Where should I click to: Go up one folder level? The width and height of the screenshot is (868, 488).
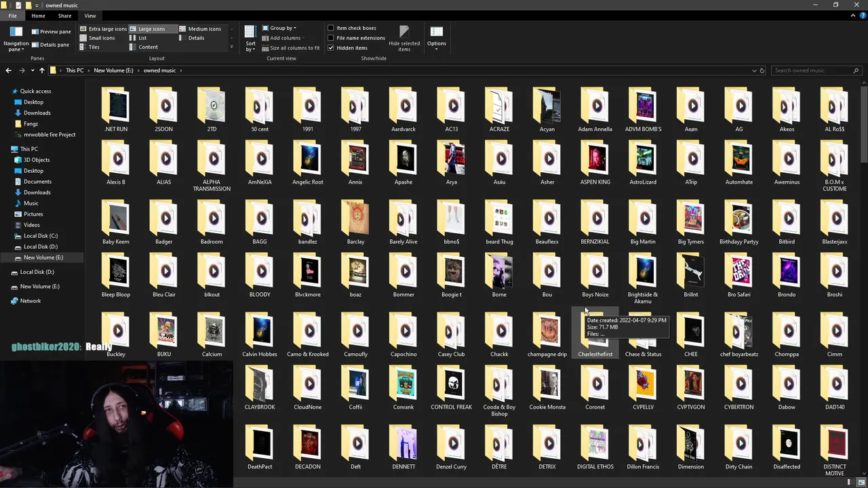pyautogui.click(x=42, y=70)
